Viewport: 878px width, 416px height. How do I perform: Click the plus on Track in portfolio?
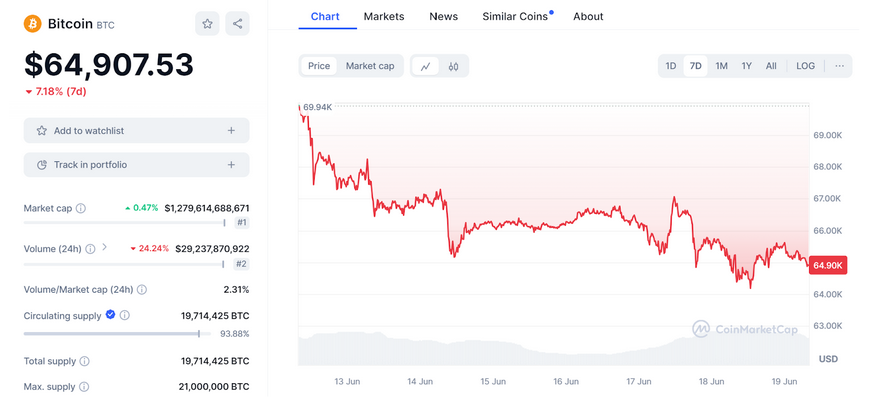coord(231,165)
